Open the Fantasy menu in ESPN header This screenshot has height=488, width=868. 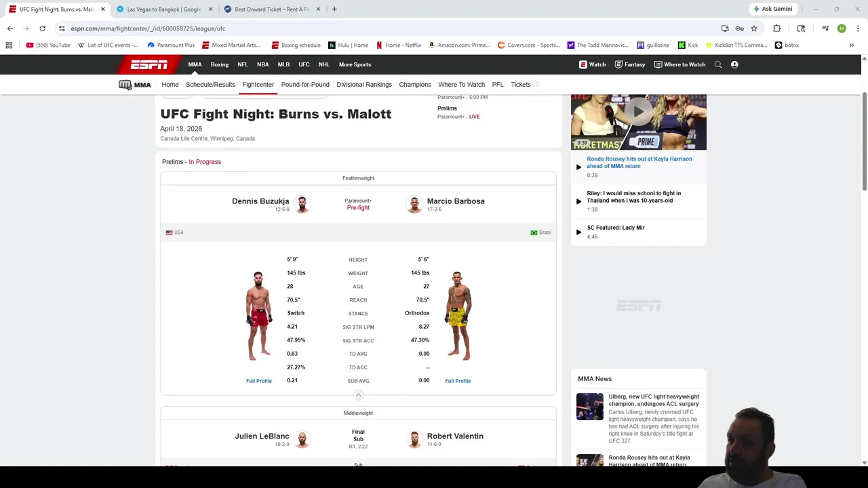point(630,64)
